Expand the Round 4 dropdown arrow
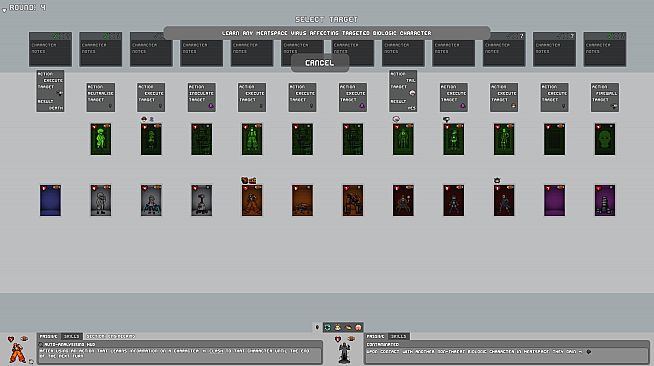This screenshot has height=366, width=654. pyautogui.click(x=4, y=10)
